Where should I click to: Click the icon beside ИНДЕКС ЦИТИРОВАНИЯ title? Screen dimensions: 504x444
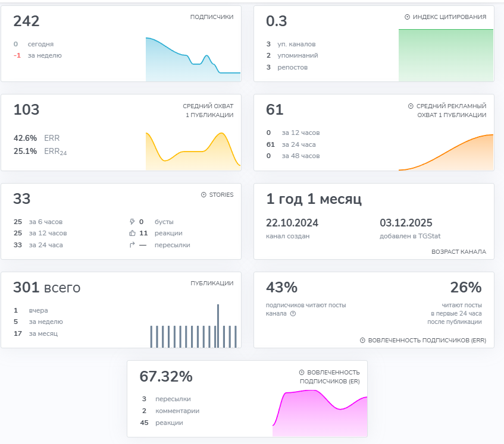[x=407, y=17]
